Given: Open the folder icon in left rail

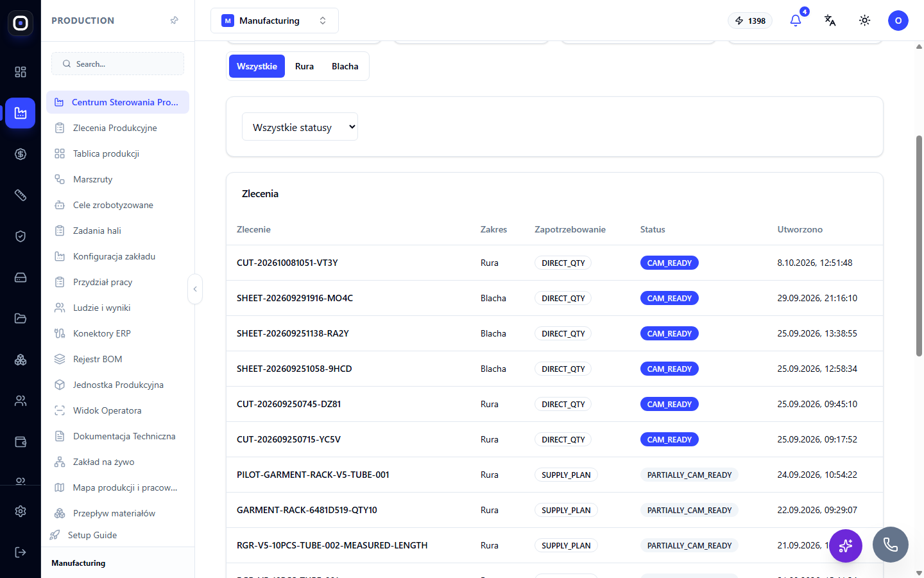Looking at the screenshot, I should coord(21,319).
